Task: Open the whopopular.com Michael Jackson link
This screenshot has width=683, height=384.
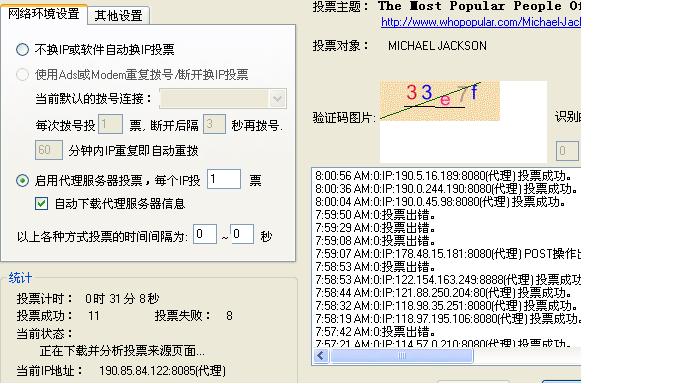Action: point(481,22)
